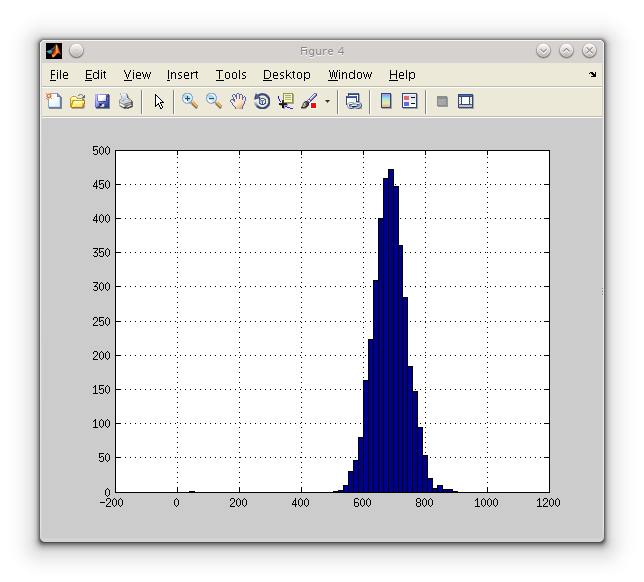
Task: Expand the Brush tool color dropdown arrow
Action: click(x=327, y=102)
